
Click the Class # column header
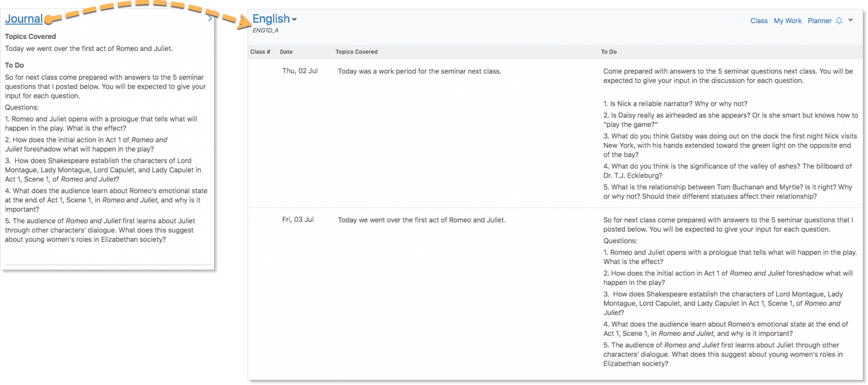coord(260,51)
